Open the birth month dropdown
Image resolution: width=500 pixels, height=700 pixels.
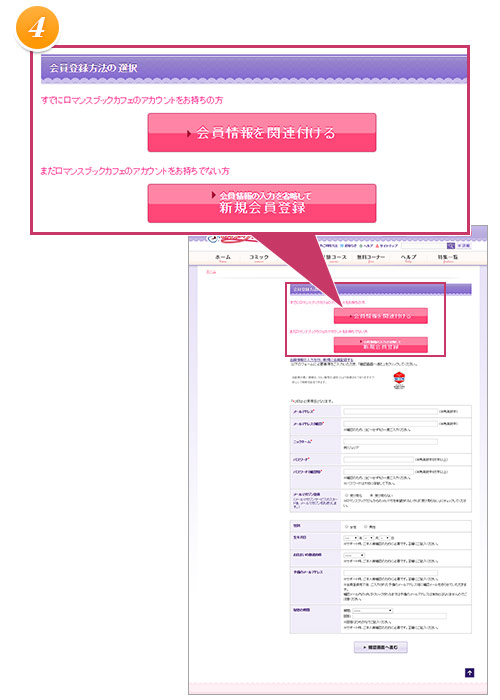369,538
